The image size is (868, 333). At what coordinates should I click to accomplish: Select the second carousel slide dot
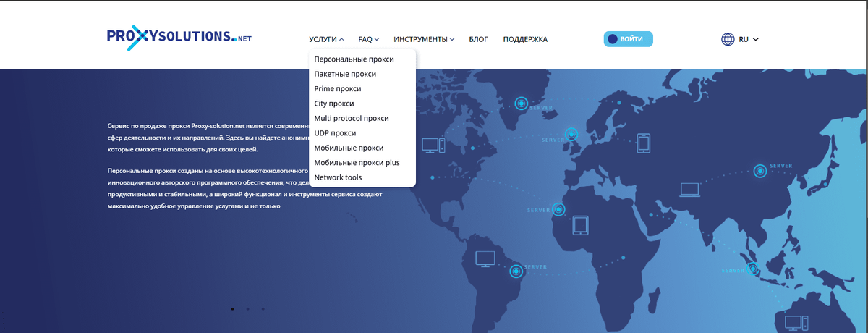pos(247,309)
